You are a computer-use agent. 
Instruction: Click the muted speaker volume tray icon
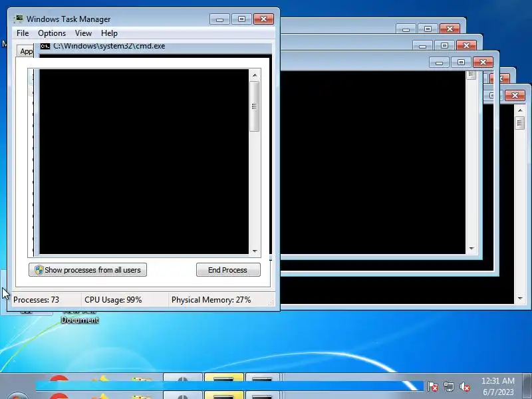464,386
